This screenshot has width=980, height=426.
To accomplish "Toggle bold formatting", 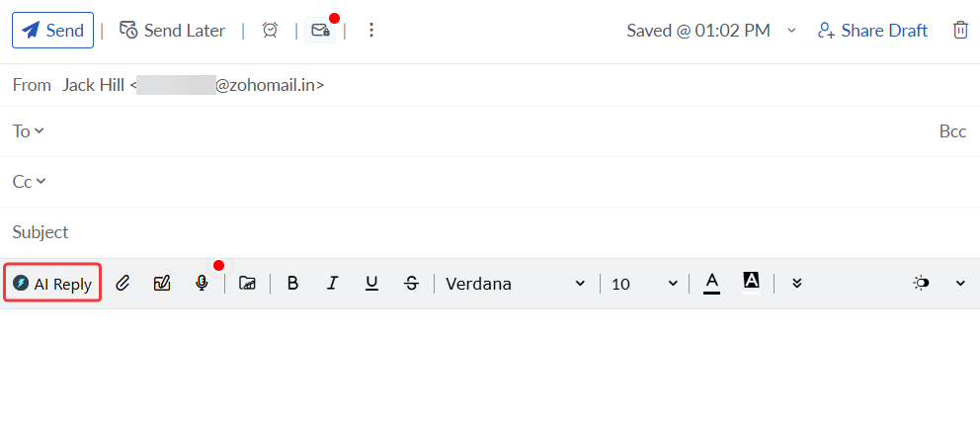I will pos(292,284).
